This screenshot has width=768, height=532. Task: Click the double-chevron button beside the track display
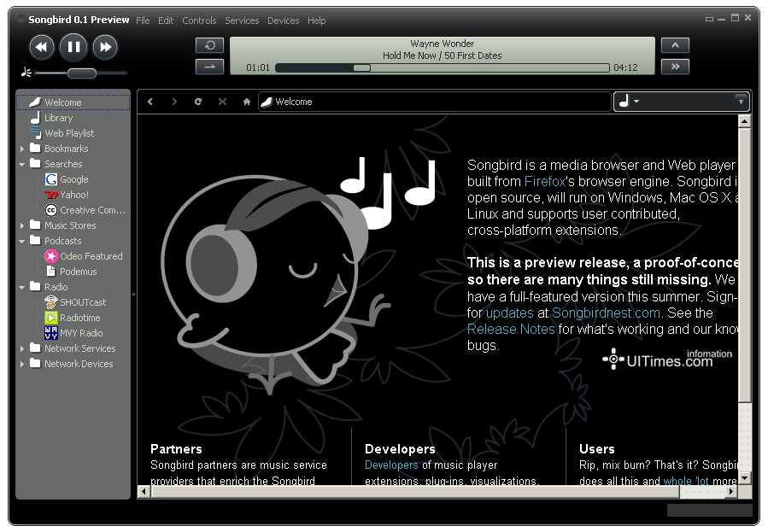675,67
